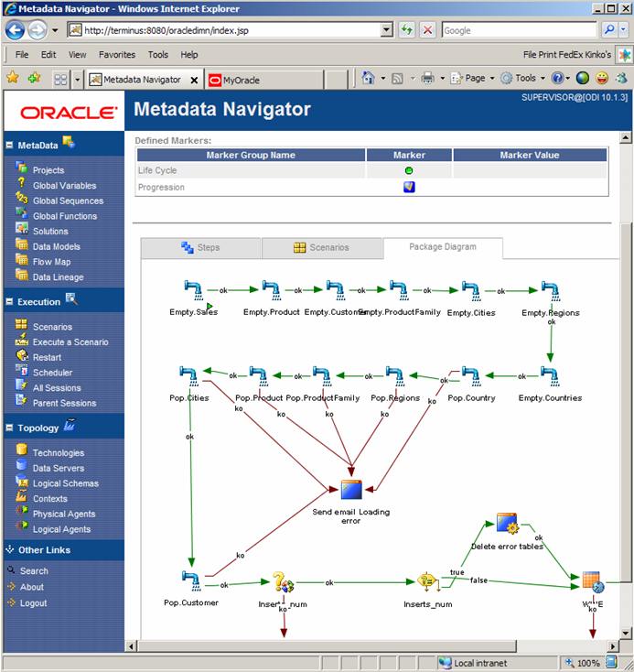634x672 pixels.
Task: Click the Progression marker icon
Action: [409, 187]
